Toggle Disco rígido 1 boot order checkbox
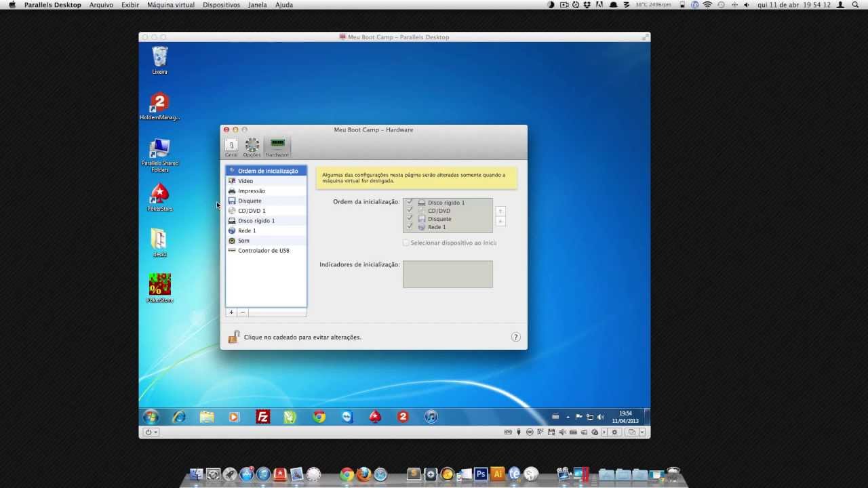Screen dimensions: 868x488 coord(410,202)
